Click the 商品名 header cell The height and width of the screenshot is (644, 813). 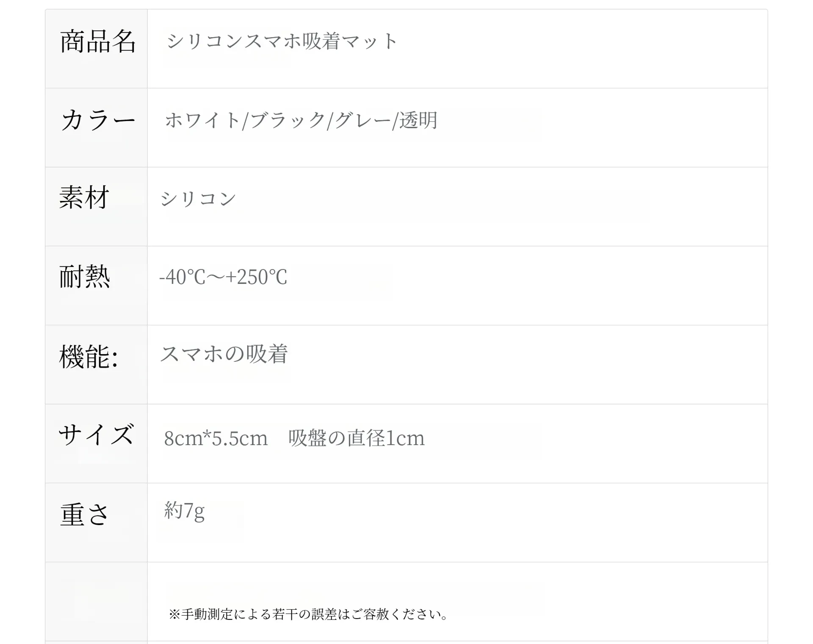(x=97, y=49)
